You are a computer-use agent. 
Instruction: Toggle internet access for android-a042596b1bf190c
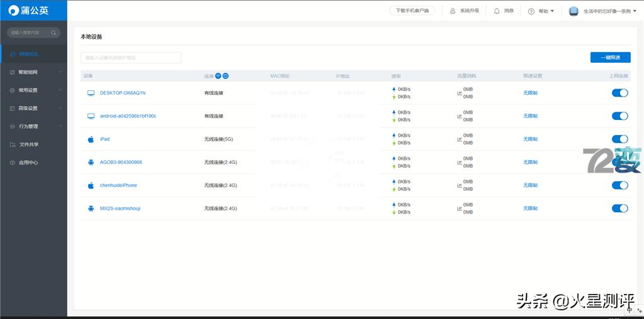point(619,116)
